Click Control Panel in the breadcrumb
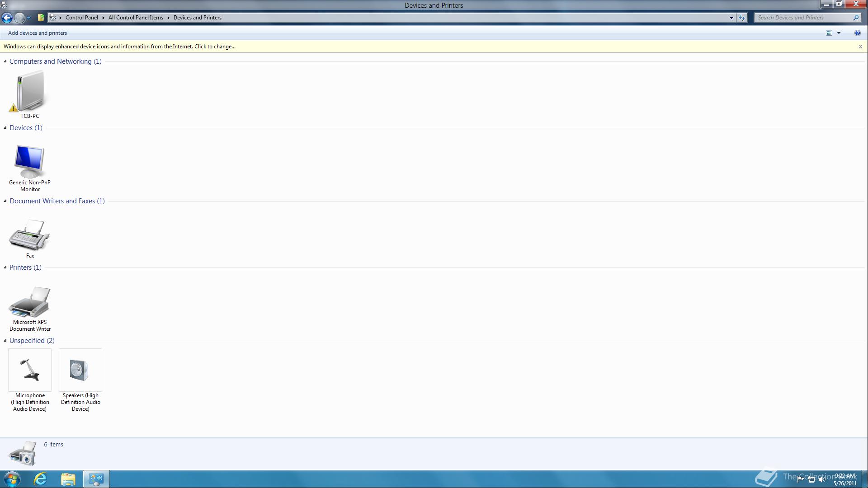Viewport: 868px width, 488px height. click(x=81, y=18)
